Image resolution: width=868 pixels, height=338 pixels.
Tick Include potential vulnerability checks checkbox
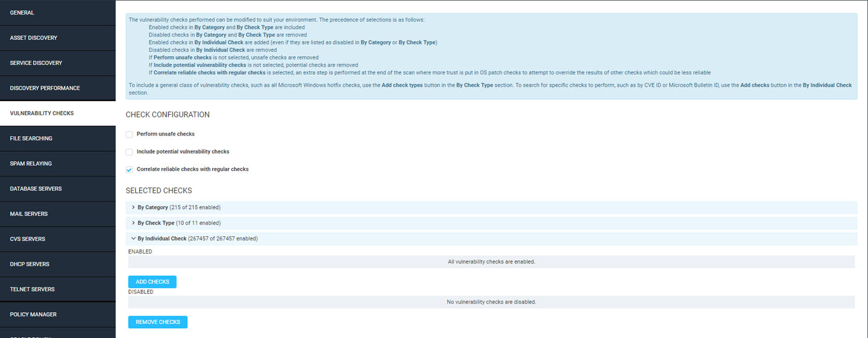point(129,152)
